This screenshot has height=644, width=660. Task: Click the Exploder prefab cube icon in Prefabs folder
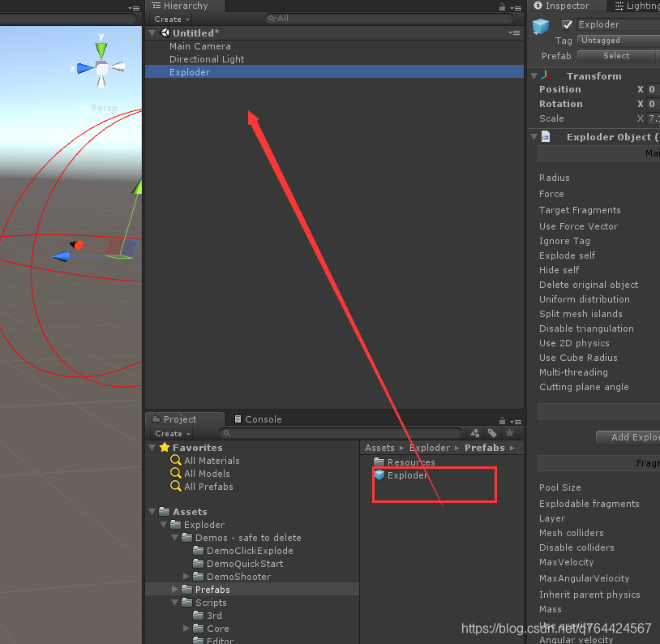[379, 475]
